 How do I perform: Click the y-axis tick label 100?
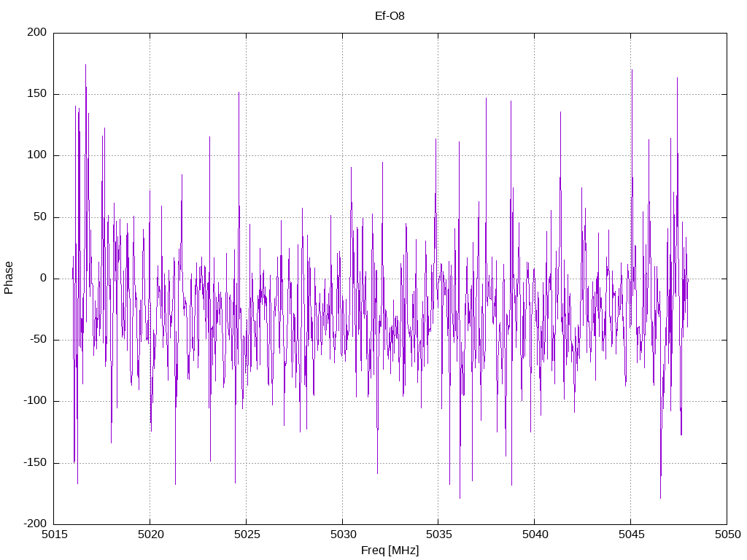point(37,155)
